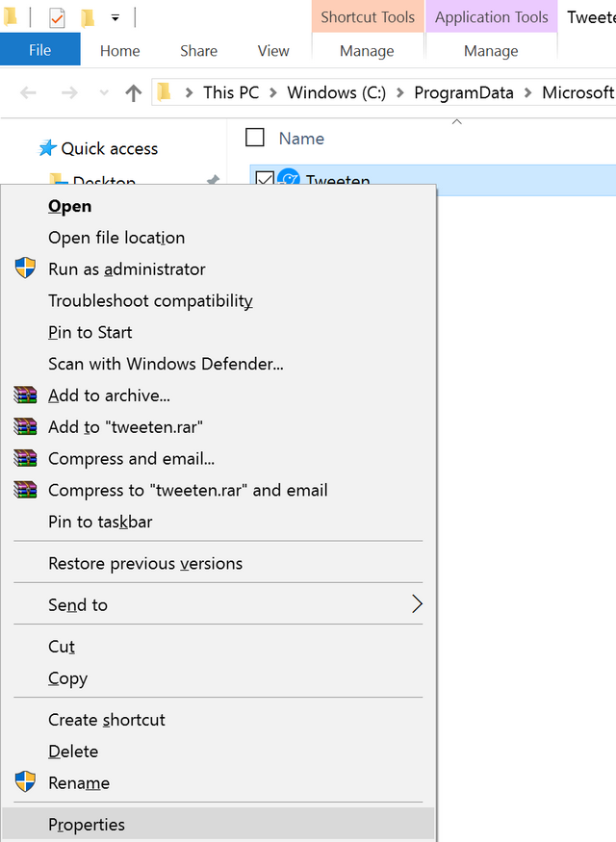Choose Add to "tweeten.rar"
The height and width of the screenshot is (842, 616).
pos(218,427)
